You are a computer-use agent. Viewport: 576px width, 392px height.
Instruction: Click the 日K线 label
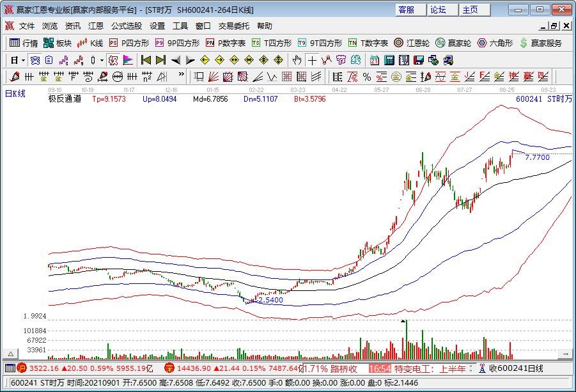15,93
